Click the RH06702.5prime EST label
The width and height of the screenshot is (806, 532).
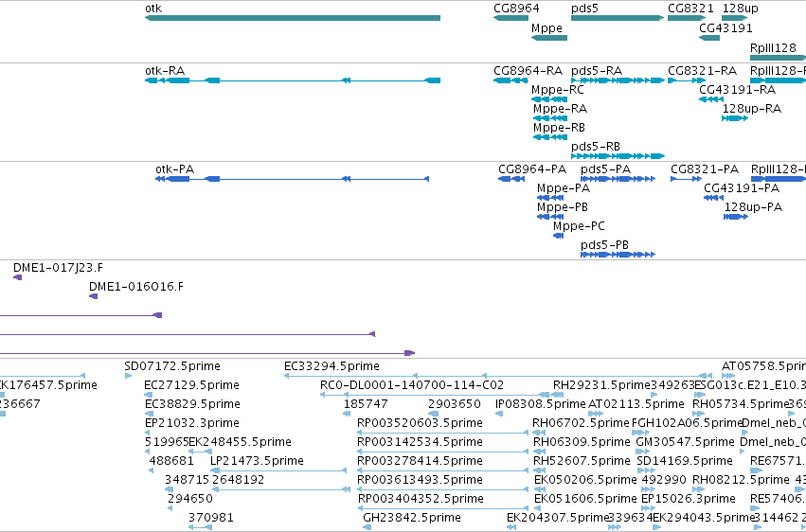(581, 424)
